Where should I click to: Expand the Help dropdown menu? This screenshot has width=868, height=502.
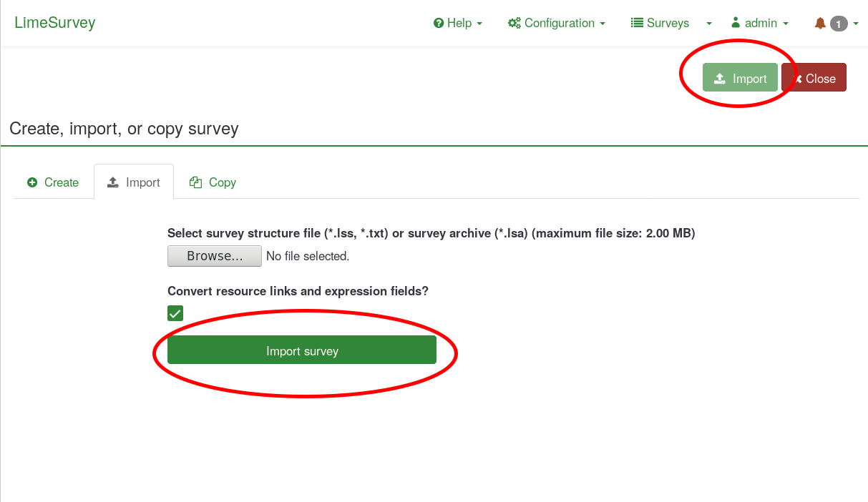click(x=458, y=24)
